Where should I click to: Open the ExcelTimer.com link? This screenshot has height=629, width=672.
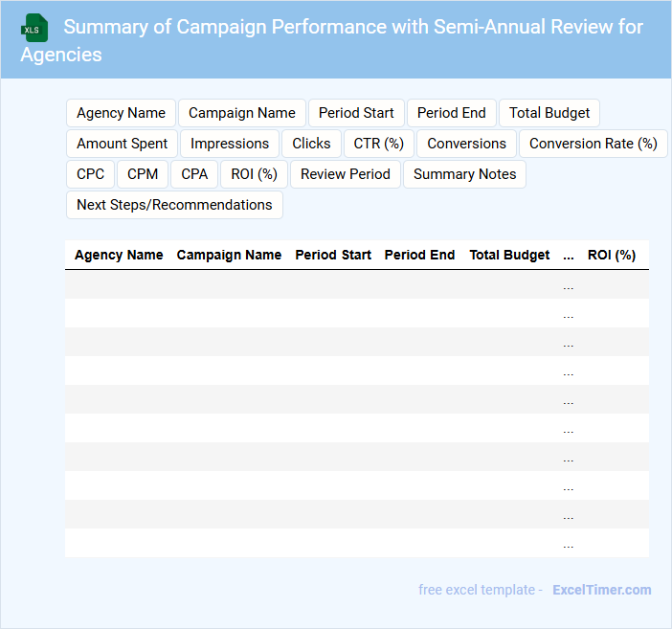tap(601, 590)
